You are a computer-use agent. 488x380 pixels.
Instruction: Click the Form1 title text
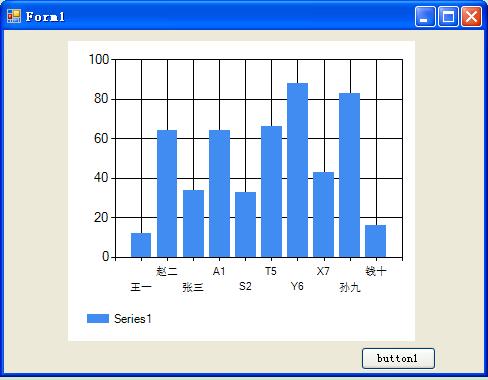45,17
